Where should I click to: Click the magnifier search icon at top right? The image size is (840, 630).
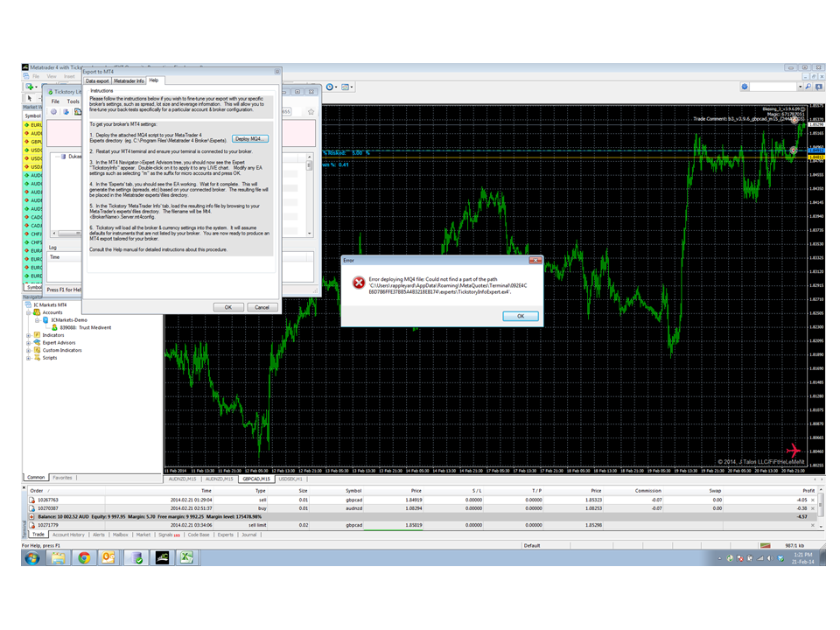tap(808, 87)
